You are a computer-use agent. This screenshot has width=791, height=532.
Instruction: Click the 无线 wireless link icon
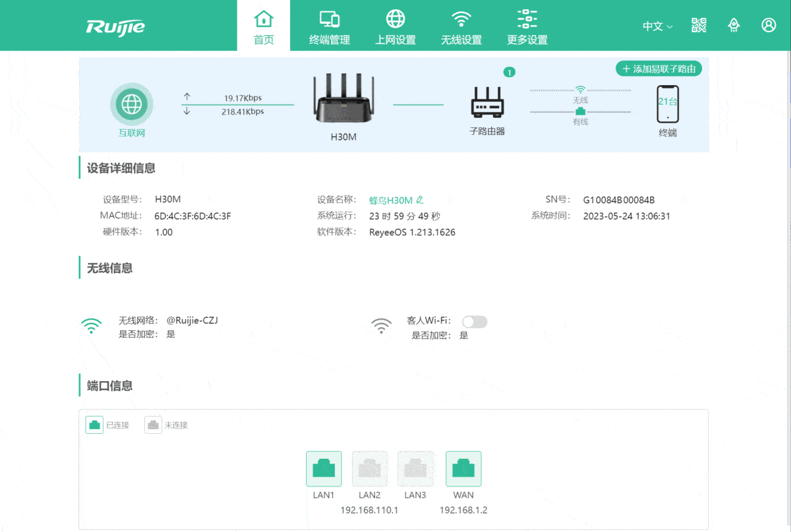(x=580, y=89)
